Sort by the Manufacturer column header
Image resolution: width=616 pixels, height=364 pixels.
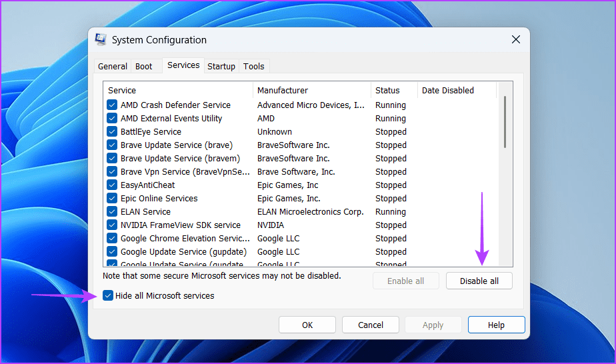[312, 90]
